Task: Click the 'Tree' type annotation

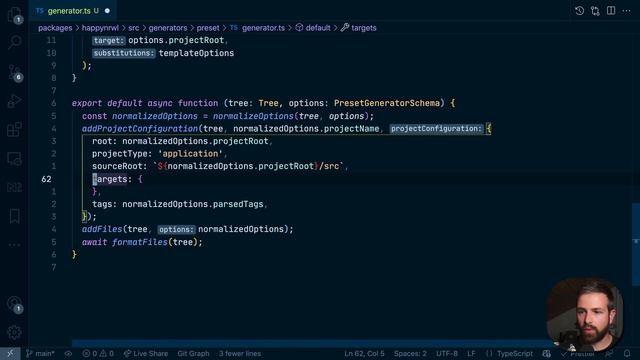Action: [x=268, y=103]
